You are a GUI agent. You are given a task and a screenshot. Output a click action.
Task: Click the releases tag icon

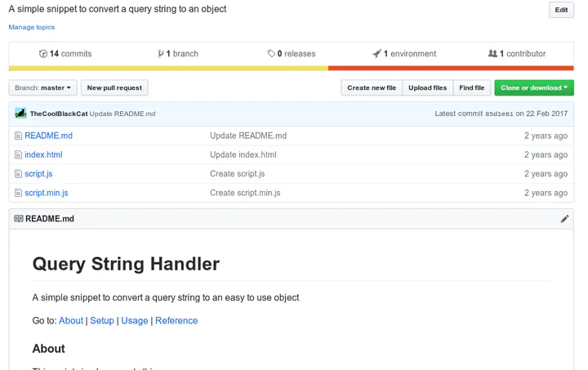(x=271, y=54)
